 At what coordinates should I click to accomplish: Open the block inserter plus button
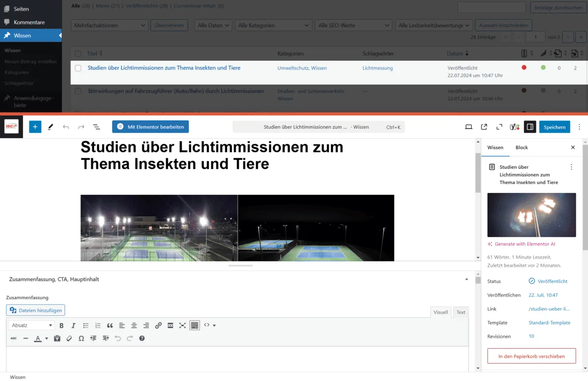pyautogui.click(x=35, y=127)
